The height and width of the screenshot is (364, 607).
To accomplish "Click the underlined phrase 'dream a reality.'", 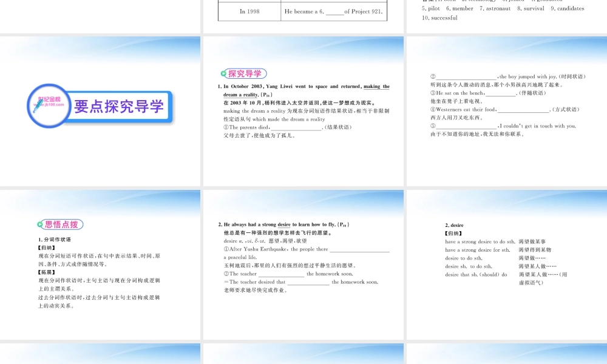I will 241,95.
